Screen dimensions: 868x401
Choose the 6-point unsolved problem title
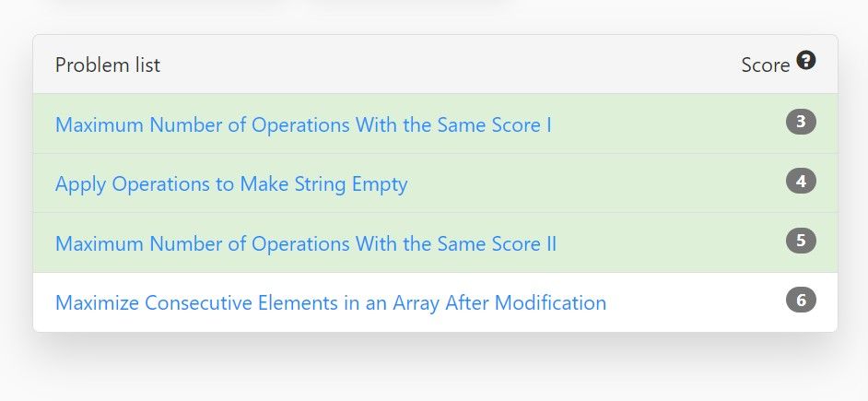pyautogui.click(x=331, y=303)
